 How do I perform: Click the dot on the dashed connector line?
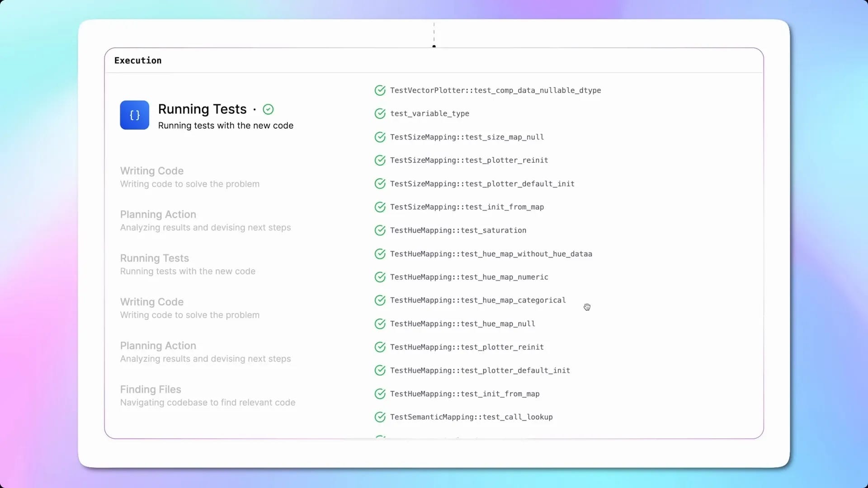(434, 46)
